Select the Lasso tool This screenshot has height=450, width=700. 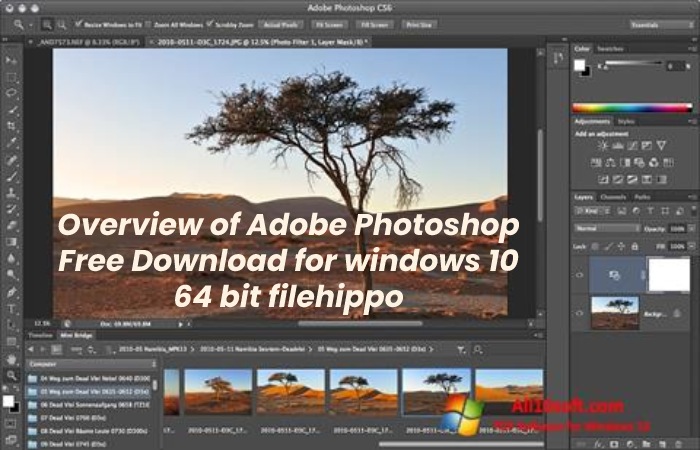[11, 93]
